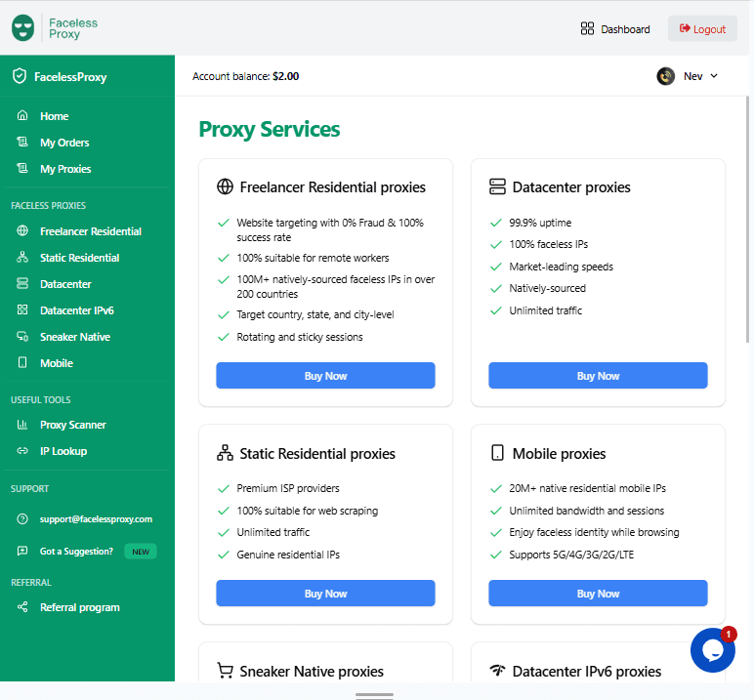Screen dimensions: 754x700
Task: Go to Proxy Scanner tool
Action: pos(72,425)
